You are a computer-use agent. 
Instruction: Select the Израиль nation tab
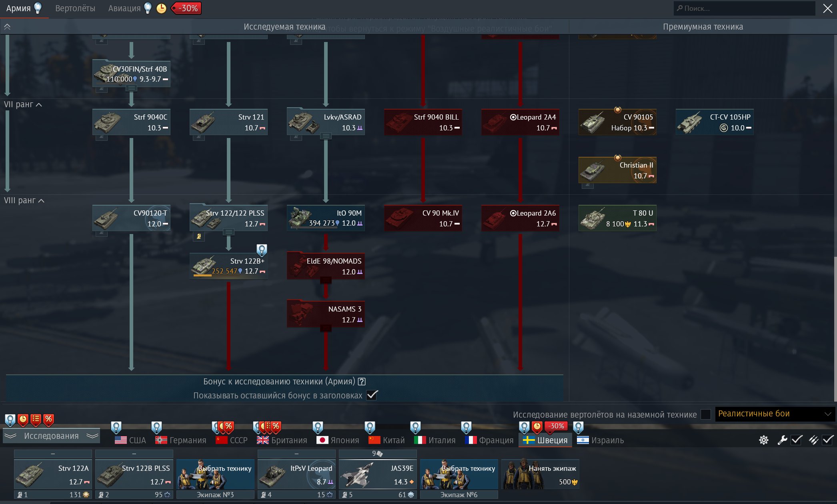pyautogui.click(x=600, y=440)
